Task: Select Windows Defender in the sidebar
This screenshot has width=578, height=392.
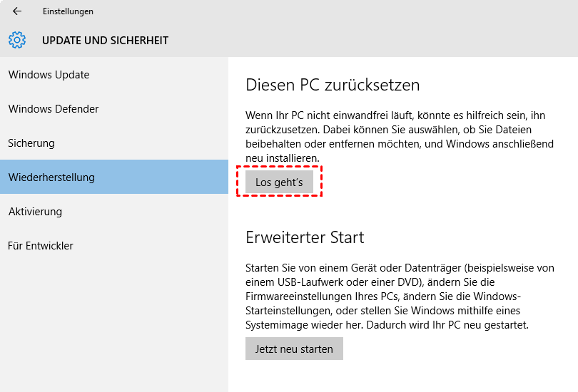Action: click(x=54, y=109)
